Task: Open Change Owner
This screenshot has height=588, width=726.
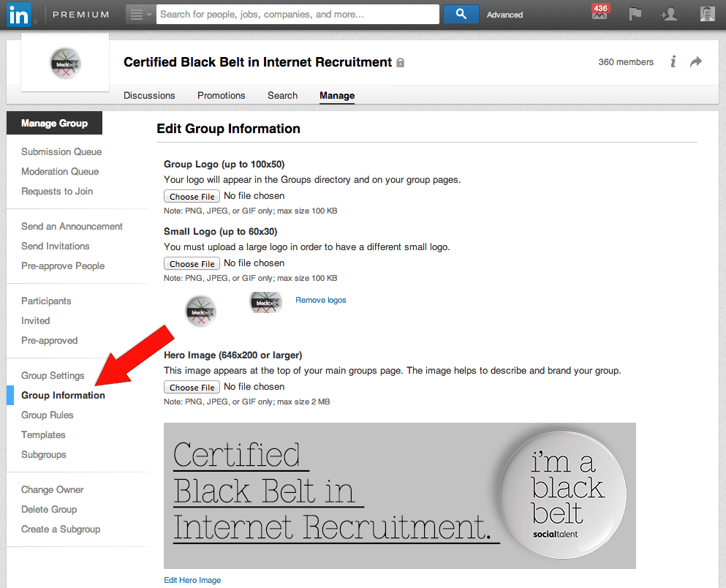Action: point(53,490)
